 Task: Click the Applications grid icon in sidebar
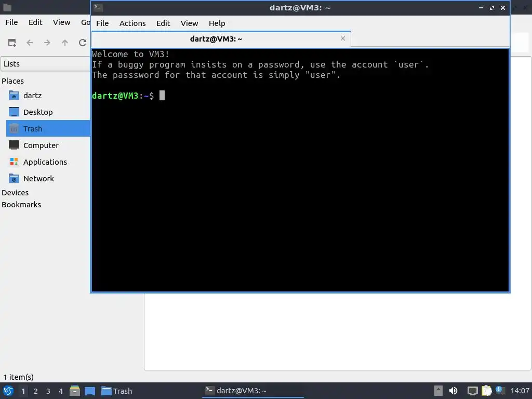pos(14,162)
